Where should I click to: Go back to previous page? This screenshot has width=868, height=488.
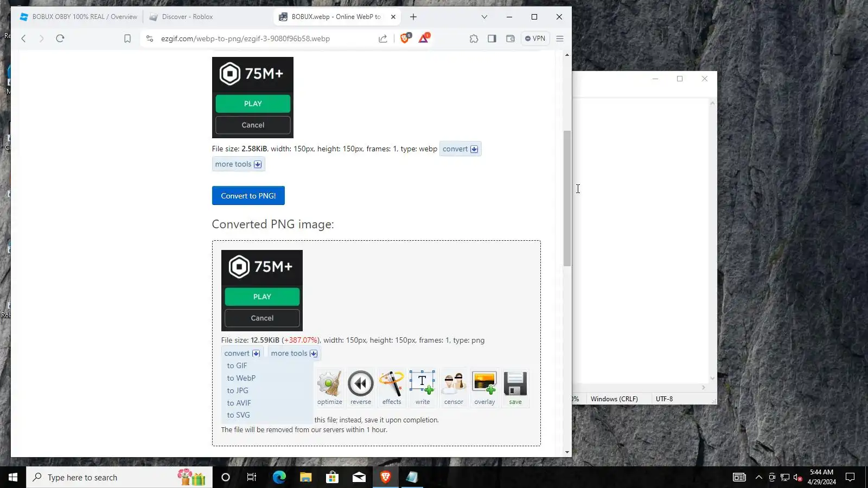click(23, 38)
